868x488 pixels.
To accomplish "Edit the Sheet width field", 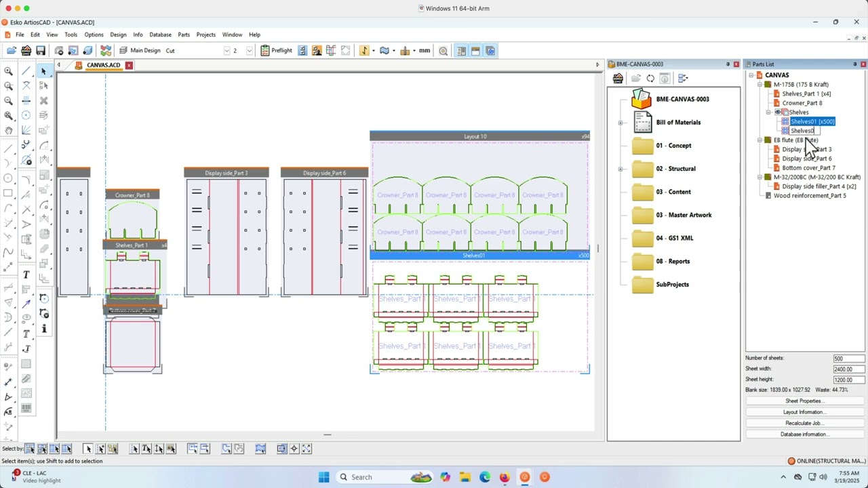I will 848,369.
